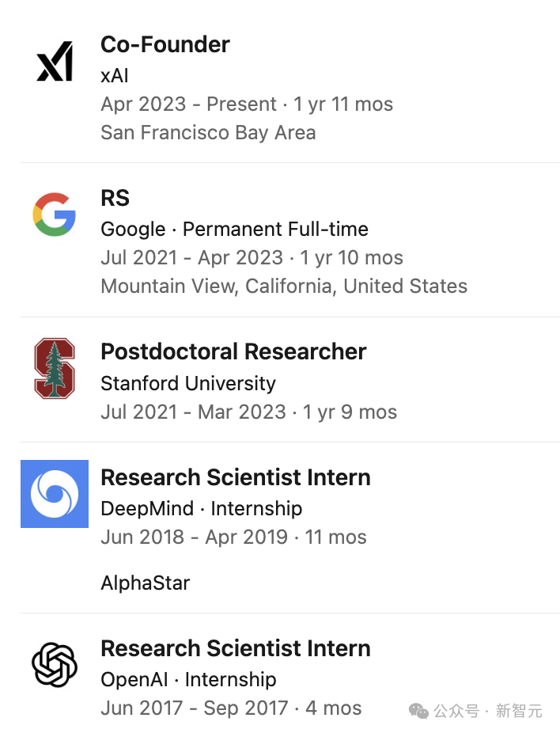The image size is (560, 733).
Task: Click the OpenAI · Internship text
Action: point(188,679)
